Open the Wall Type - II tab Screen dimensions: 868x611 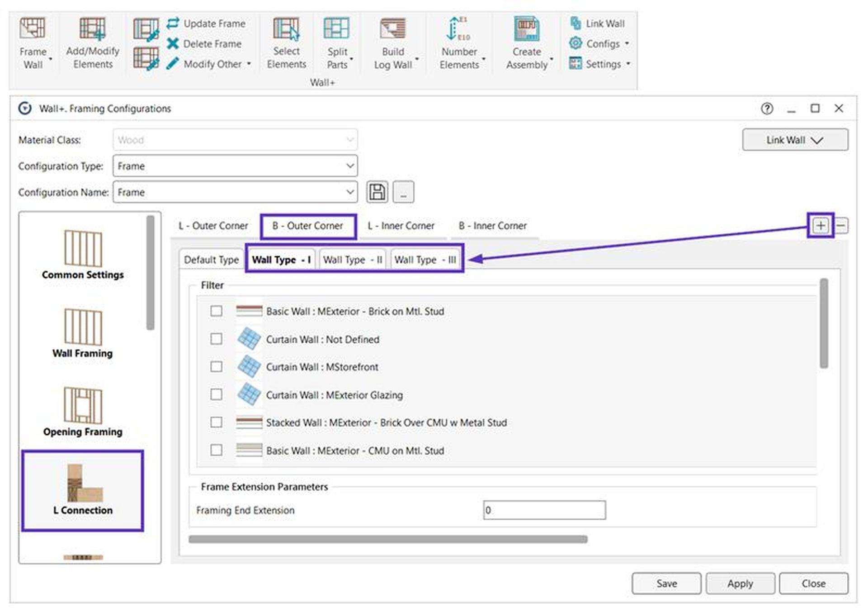click(353, 260)
